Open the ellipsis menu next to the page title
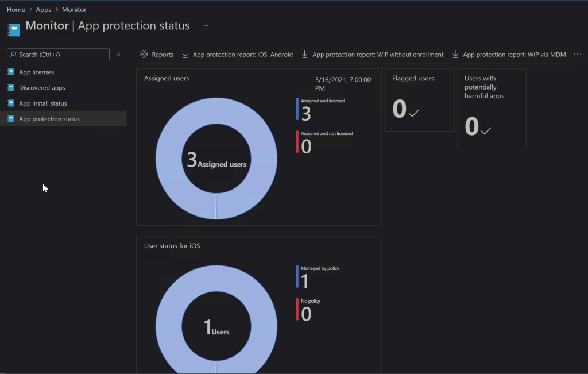The width and height of the screenshot is (588, 374). 206,26
